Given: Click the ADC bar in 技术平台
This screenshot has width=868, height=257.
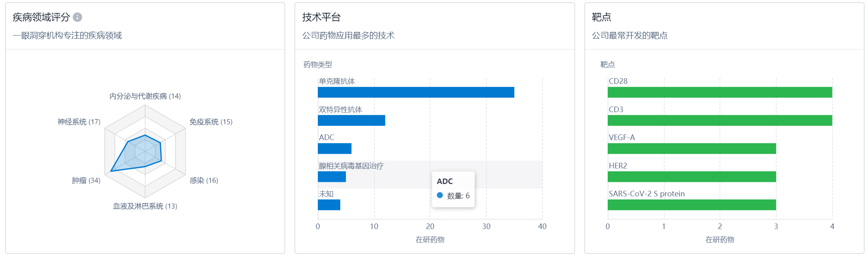Looking at the screenshot, I should pyautogui.click(x=335, y=149).
